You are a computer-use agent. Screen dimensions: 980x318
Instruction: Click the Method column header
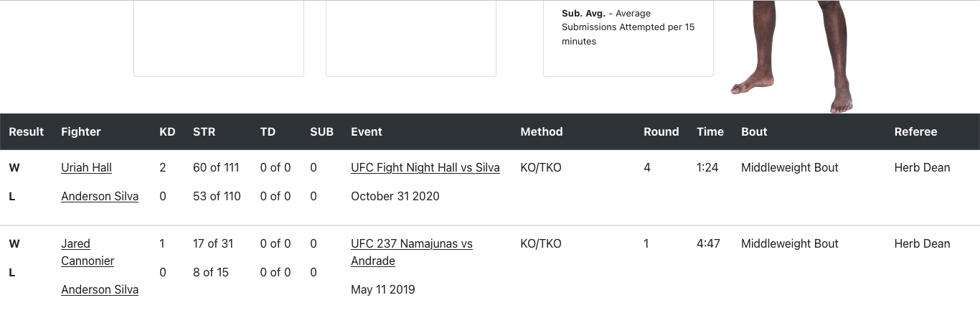pos(542,131)
